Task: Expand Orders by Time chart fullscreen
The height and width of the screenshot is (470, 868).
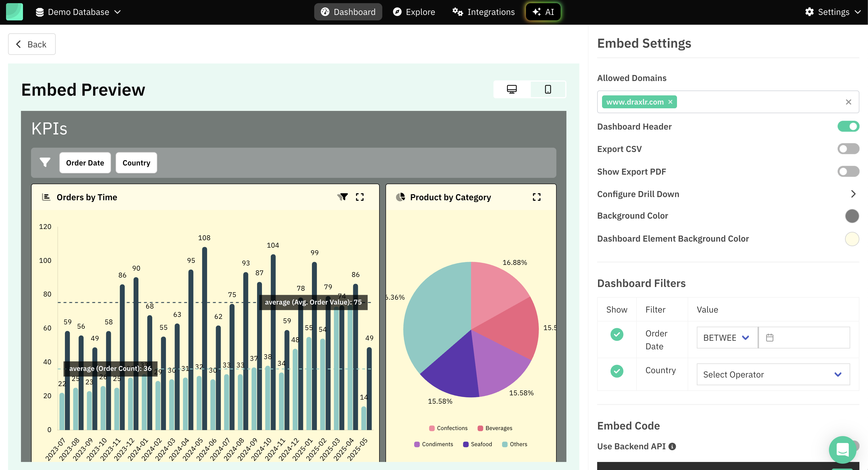Action: (360, 197)
